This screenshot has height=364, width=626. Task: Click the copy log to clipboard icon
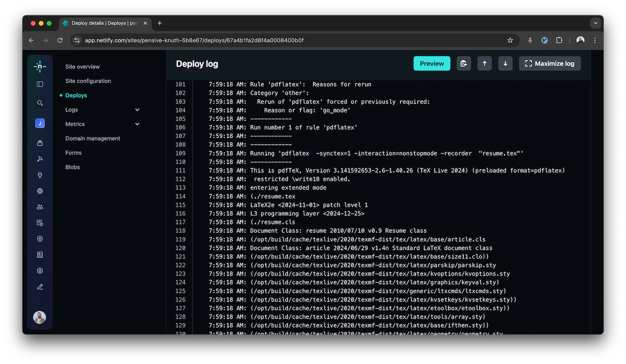464,63
